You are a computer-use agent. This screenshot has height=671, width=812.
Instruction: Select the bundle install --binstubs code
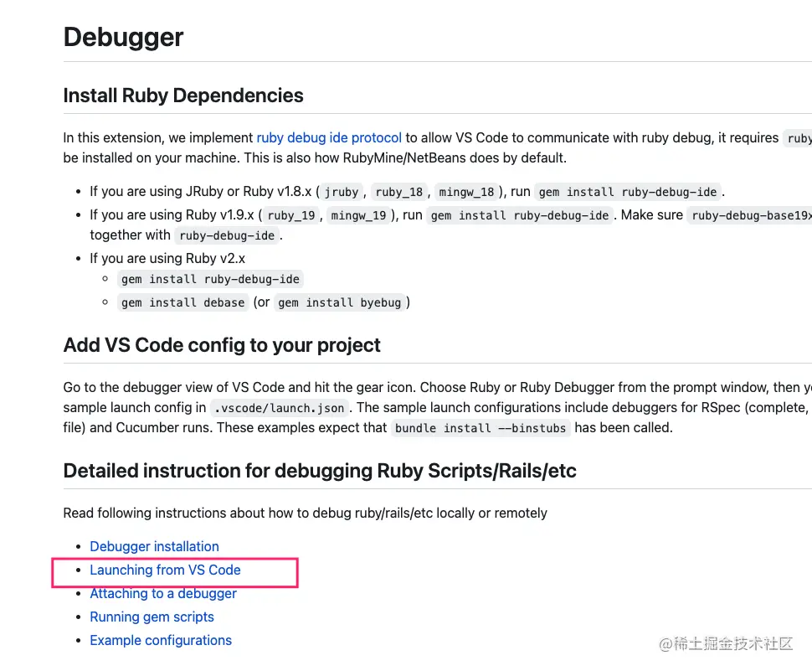tap(481, 428)
